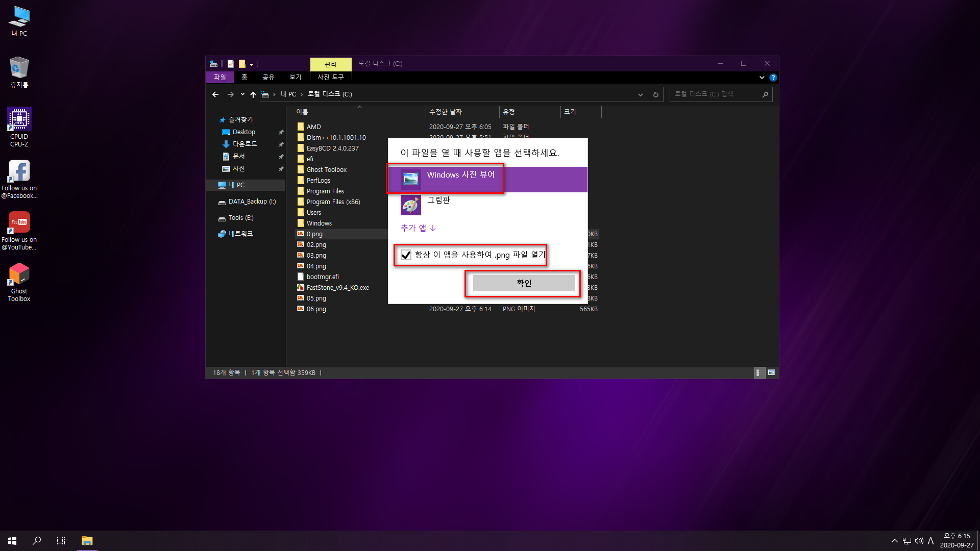Viewport: 980px width, 551px height.
Task: Uncheck always use this app for .png
Action: coord(406,255)
